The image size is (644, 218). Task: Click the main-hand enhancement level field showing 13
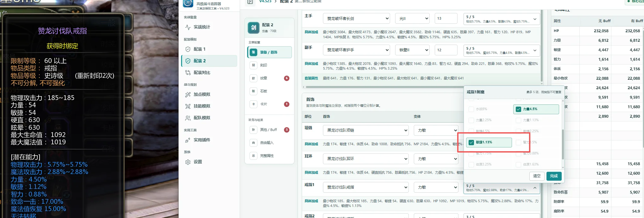(x=446, y=18)
